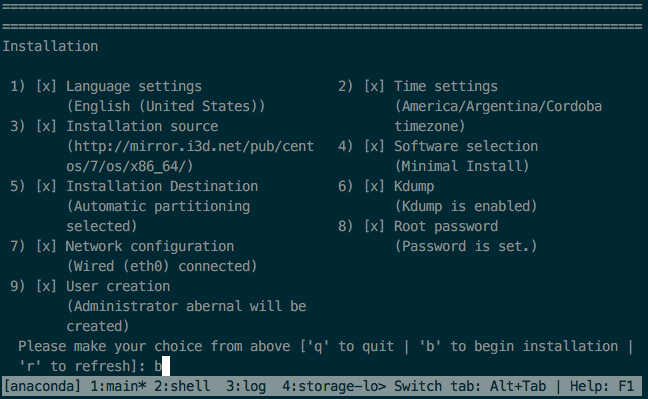Click the Installation Destination option
Viewport: 648px width, 399px height.
point(162,186)
